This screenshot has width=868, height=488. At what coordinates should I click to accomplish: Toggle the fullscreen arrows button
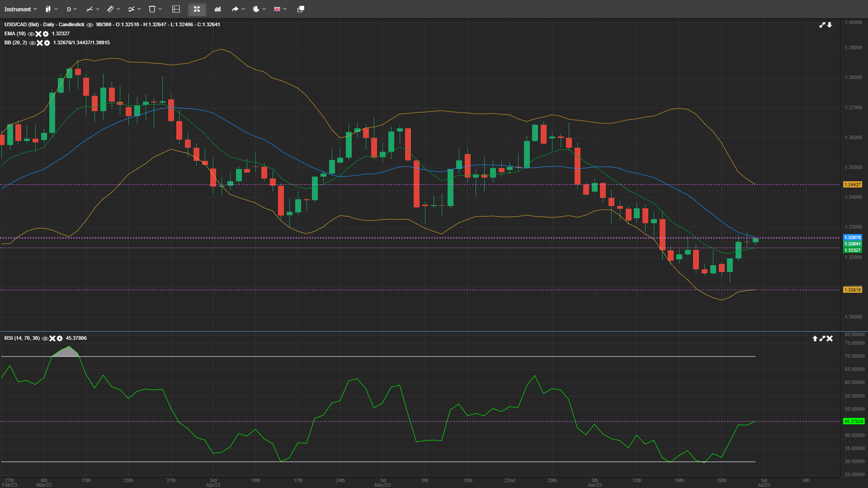(x=197, y=9)
